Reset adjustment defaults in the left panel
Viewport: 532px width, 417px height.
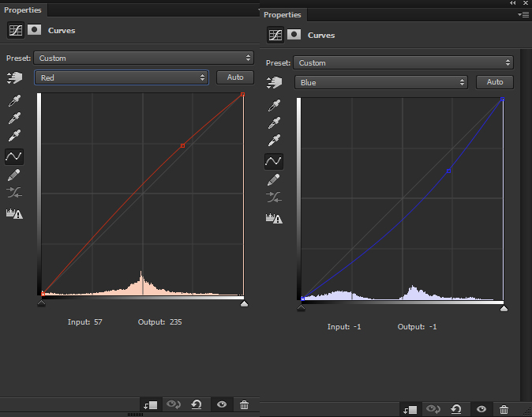click(x=197, y=404)
